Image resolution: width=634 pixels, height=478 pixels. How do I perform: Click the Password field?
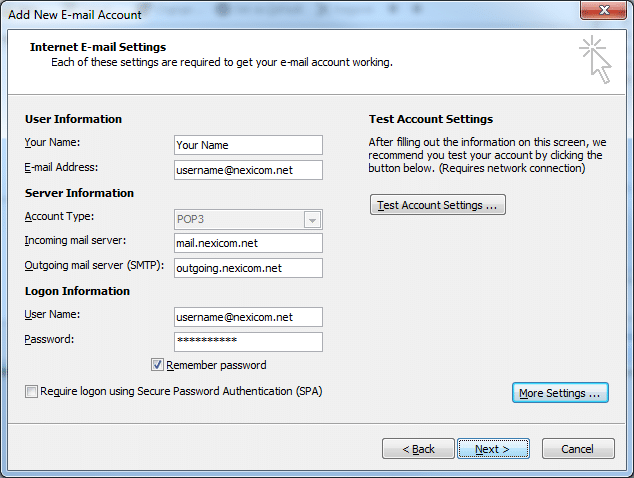(248, 342)
